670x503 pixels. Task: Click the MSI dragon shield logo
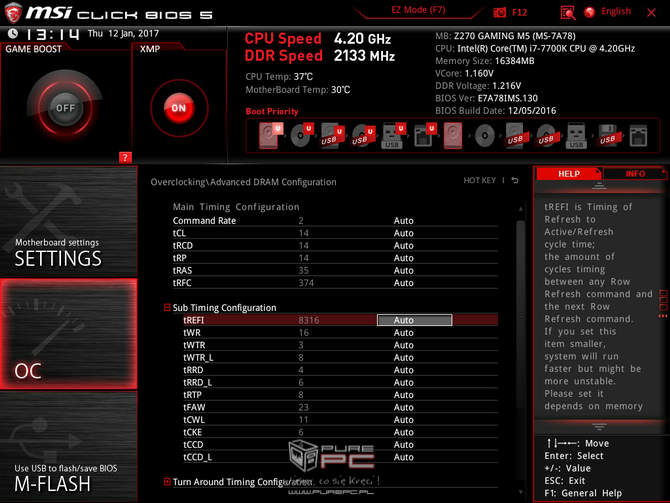coord(13,13)
